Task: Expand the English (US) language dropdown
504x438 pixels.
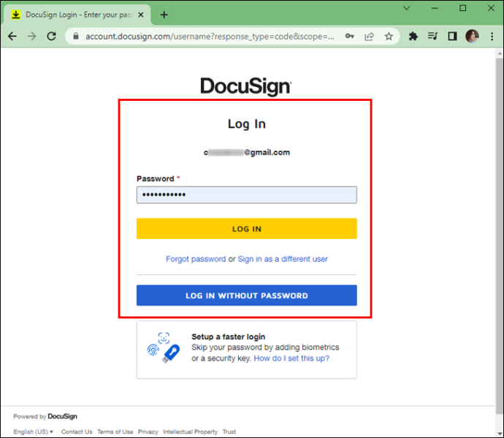Action: click(33, 431)
